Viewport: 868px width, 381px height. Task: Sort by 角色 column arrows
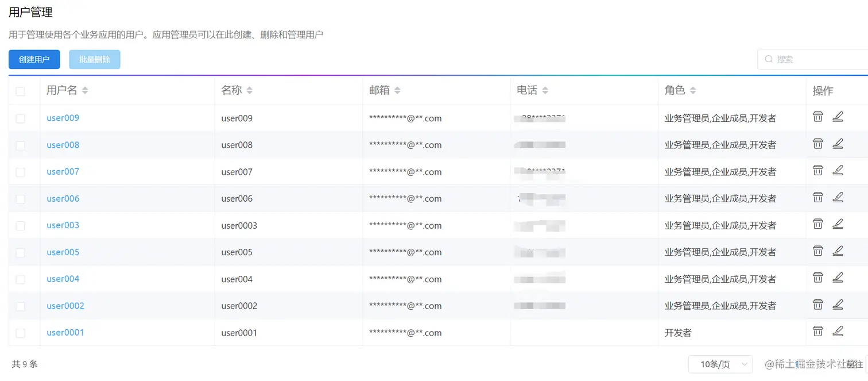click(x=693, y=91)
